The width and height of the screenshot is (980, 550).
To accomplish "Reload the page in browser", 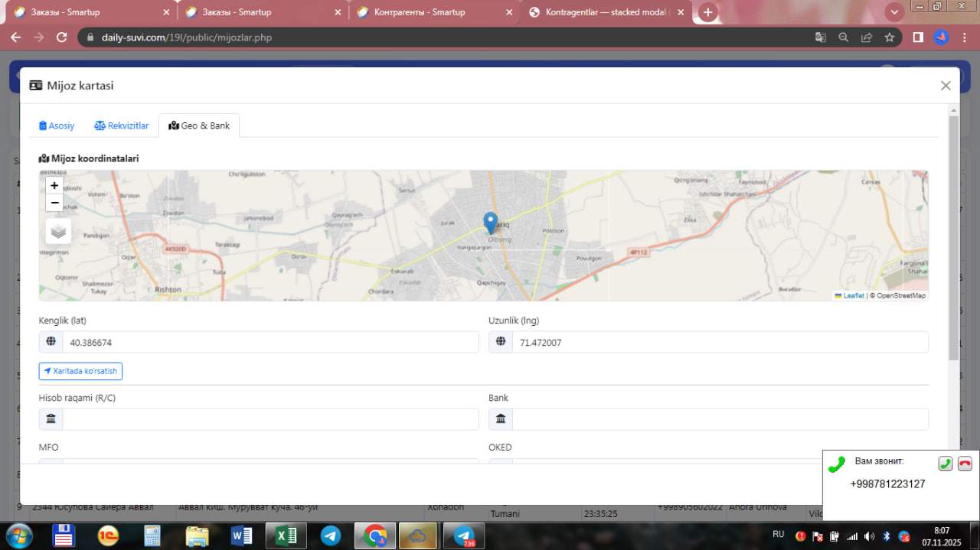I will click(62, 37).
